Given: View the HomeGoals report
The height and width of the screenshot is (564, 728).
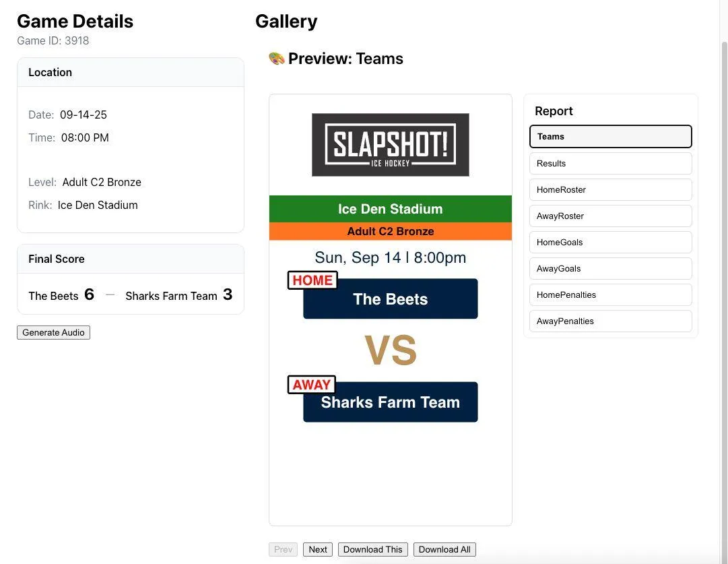Looking at the screenshot, I should (x=610, y=242).
